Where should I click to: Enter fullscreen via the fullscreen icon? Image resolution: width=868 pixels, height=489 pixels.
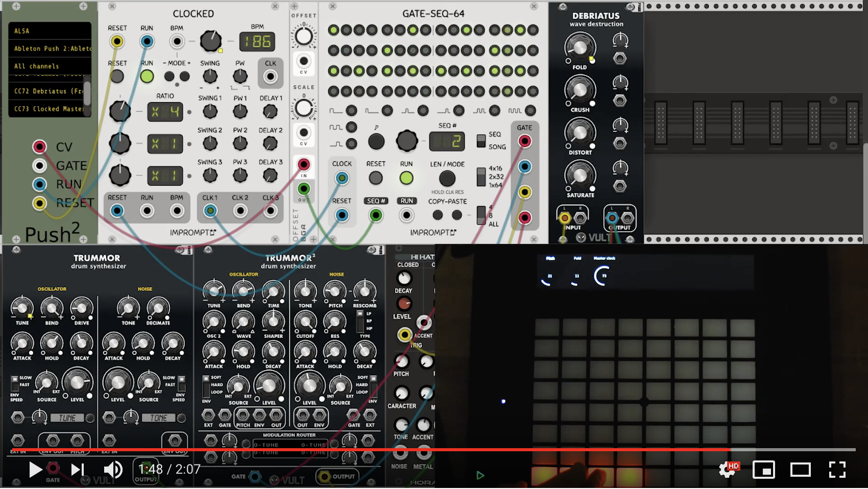coord(837,469)
